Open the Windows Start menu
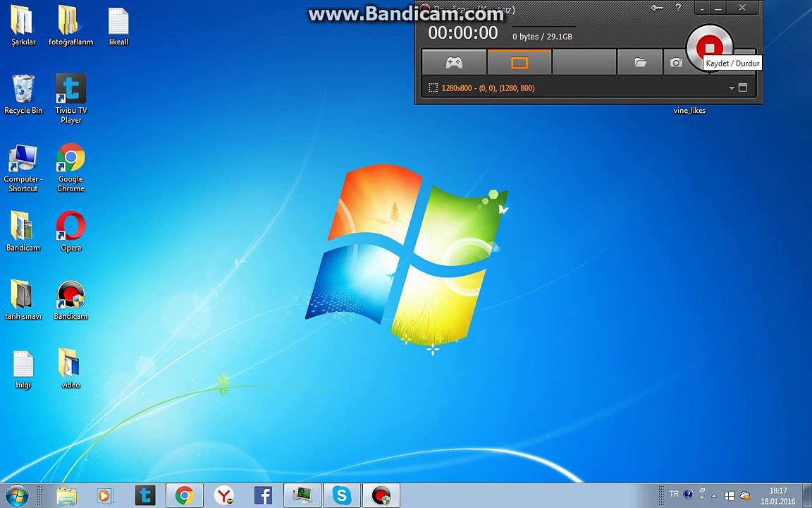The height and width of the screenshot is (508, 812). (x=17, y=495)
